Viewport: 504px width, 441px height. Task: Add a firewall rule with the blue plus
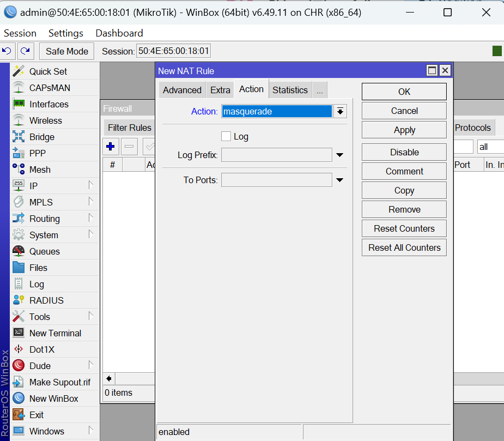click(111, 146)
